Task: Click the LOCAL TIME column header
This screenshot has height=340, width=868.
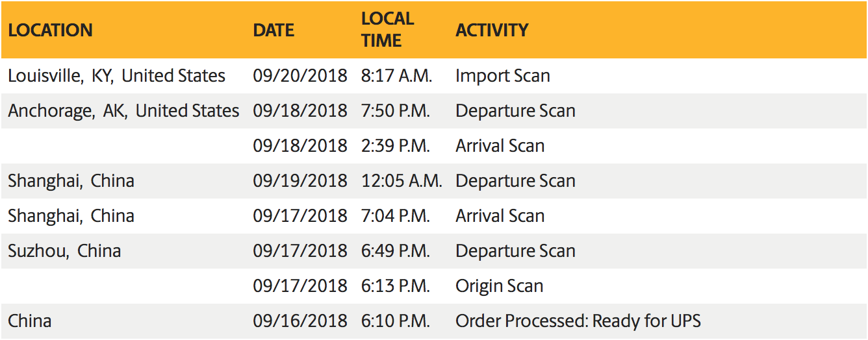Action: (x=387, y=30)
